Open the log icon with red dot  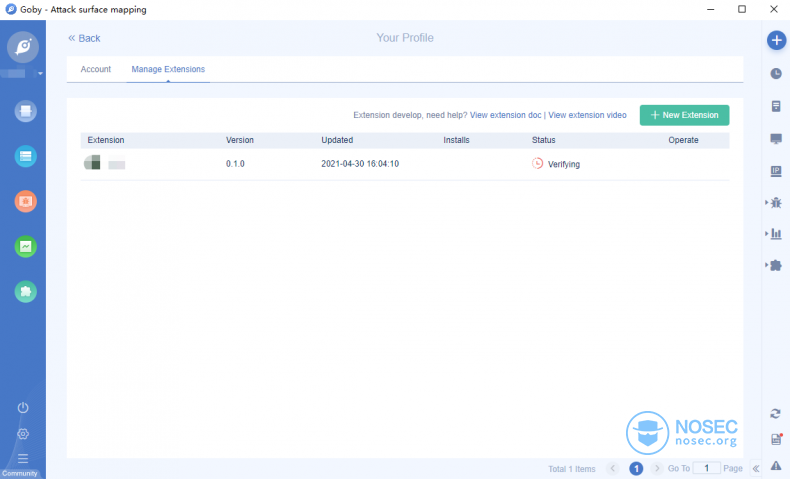[776, 439]
